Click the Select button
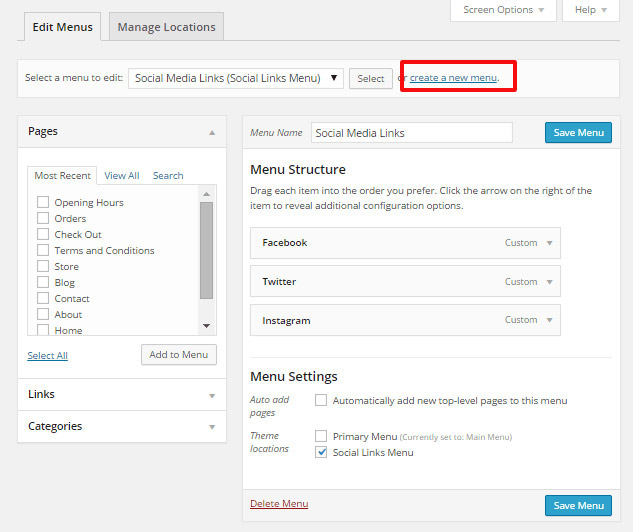Screen dimensions: 633x532 371,79
